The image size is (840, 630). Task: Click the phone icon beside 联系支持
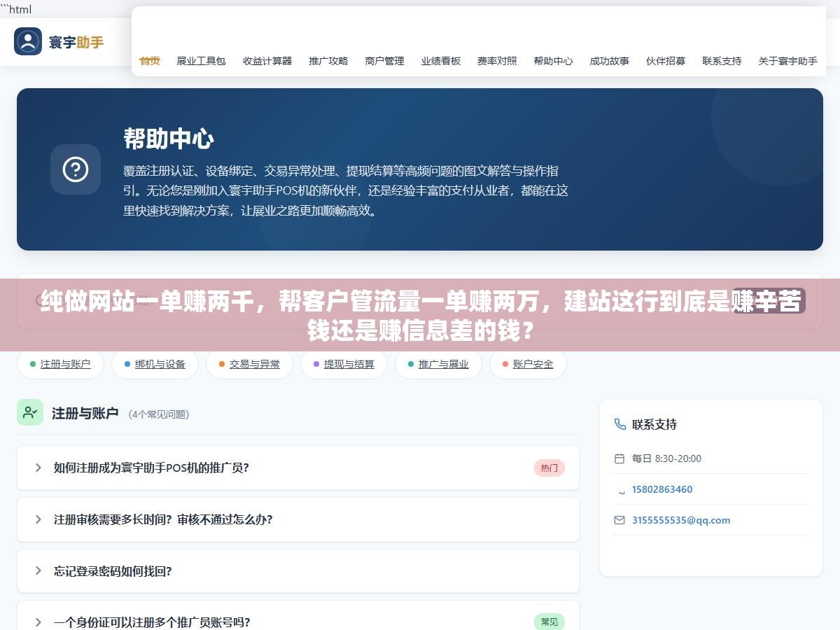tap(619, 424)
